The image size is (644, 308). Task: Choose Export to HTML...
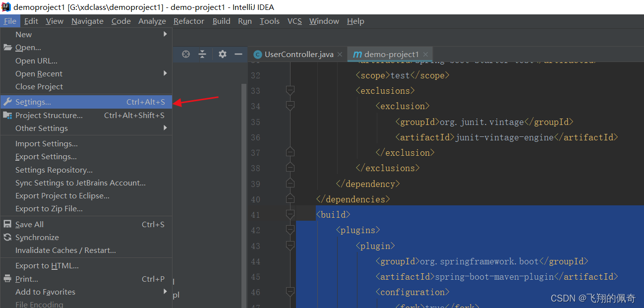86,265
